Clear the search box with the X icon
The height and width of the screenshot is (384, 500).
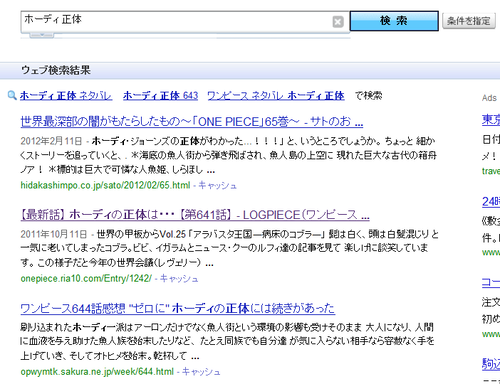(338, 22)
